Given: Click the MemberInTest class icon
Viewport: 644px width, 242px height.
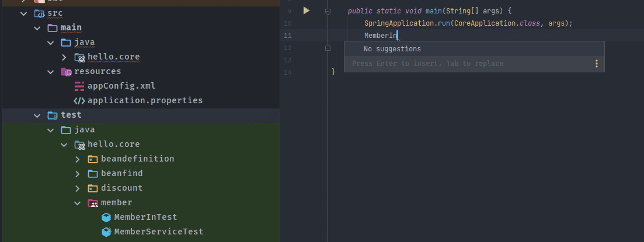Looking at the screenshot, I should [x=106, y=218].
